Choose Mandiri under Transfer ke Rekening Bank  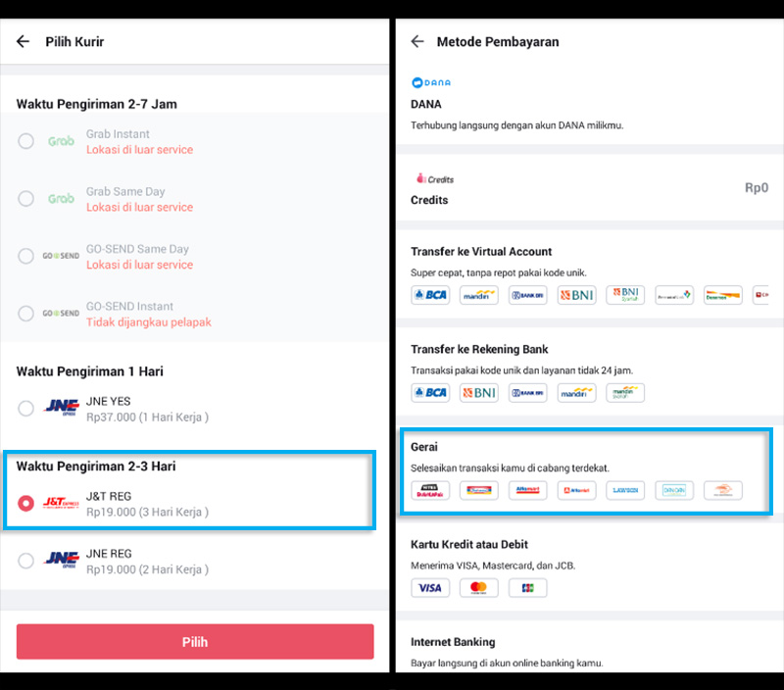[576, 393]
